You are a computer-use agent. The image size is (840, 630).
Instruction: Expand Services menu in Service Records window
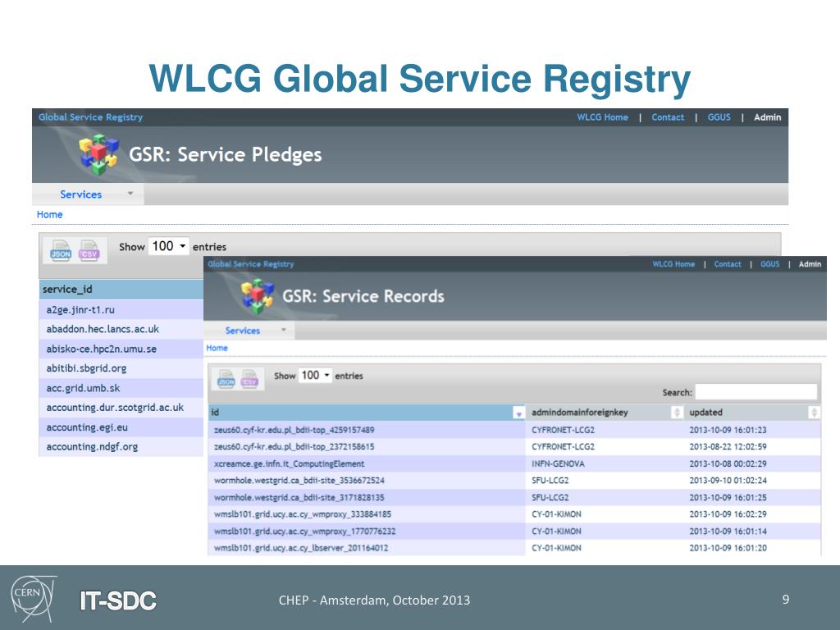[249, 331]
